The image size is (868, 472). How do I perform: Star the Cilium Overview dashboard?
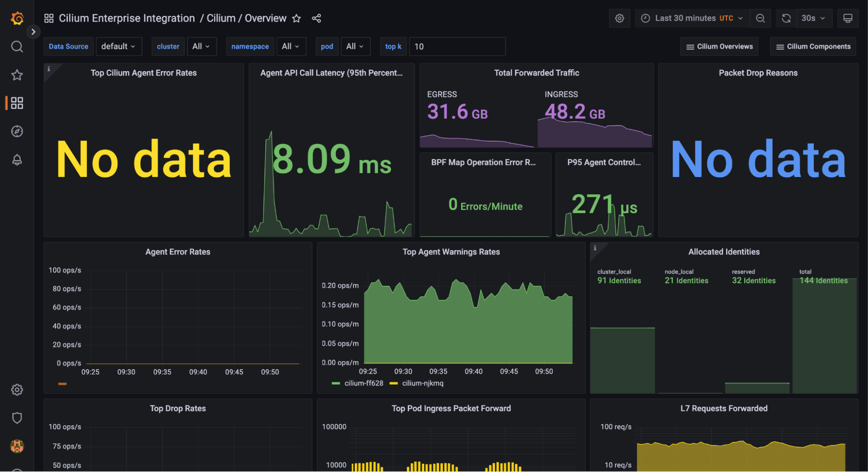(296, 18)
